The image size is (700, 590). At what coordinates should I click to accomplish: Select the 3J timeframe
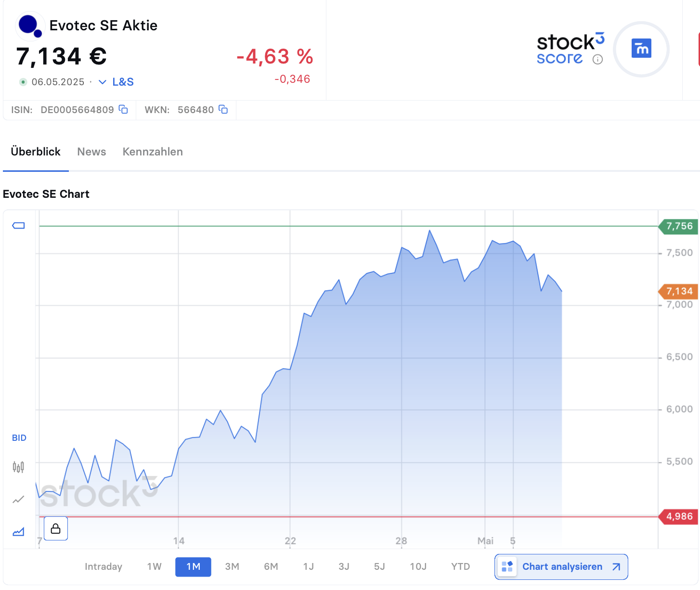point(344,566)
